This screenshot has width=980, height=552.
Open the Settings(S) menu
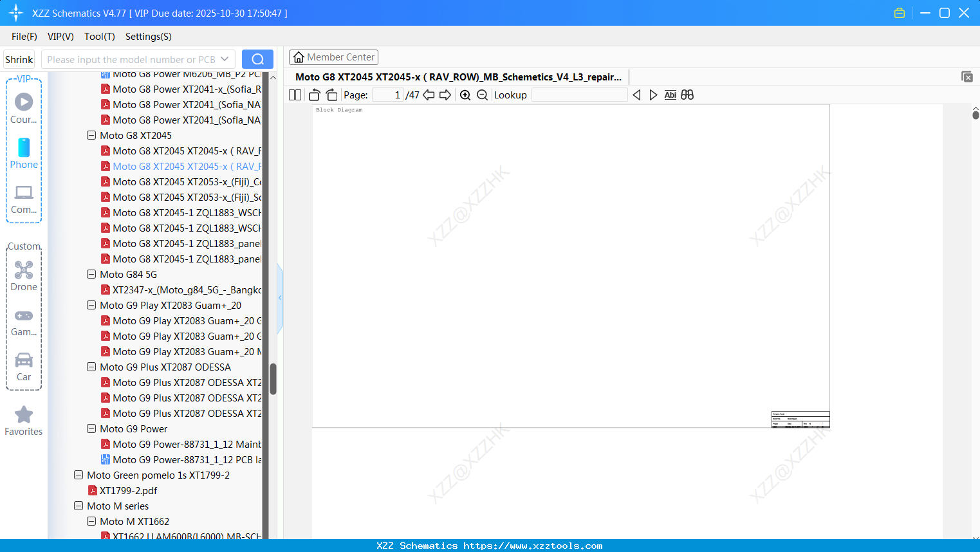click(149, 37)
